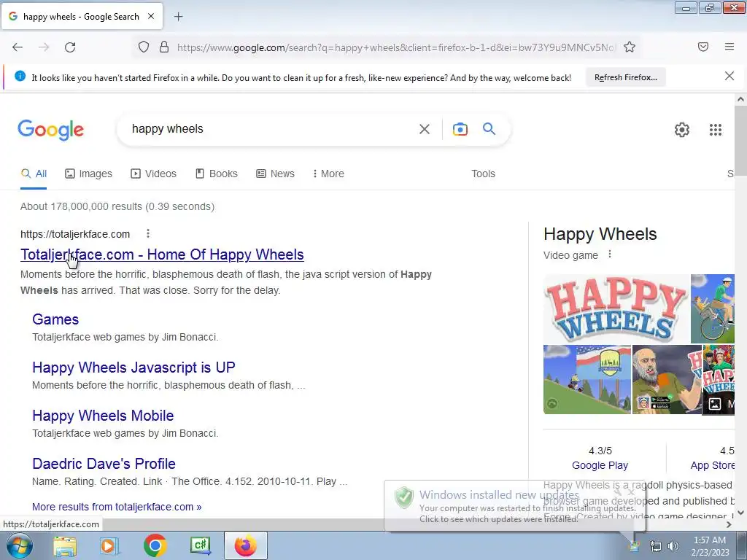Open Happy Wheels Javascript is UP link
747x560 pixels.
[133, 367]
